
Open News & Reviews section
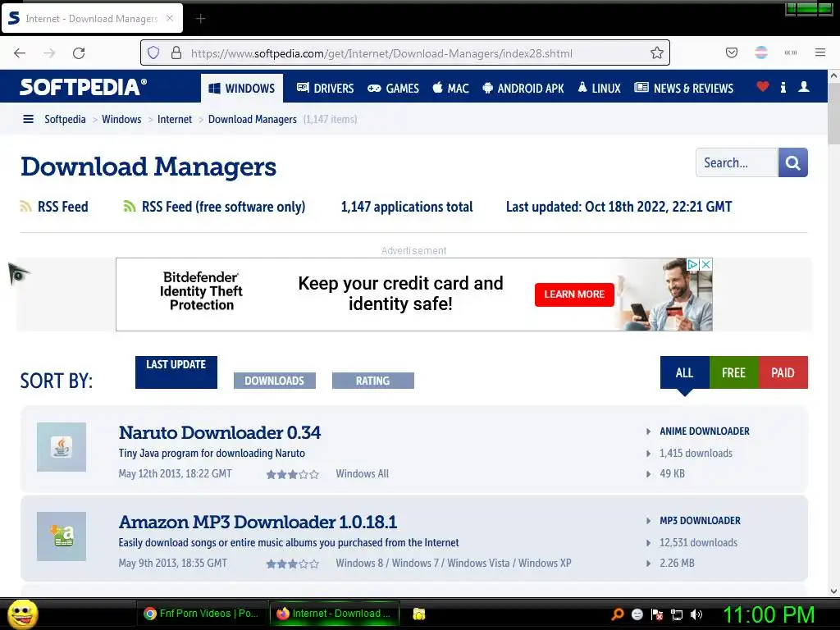coord(683,89)
